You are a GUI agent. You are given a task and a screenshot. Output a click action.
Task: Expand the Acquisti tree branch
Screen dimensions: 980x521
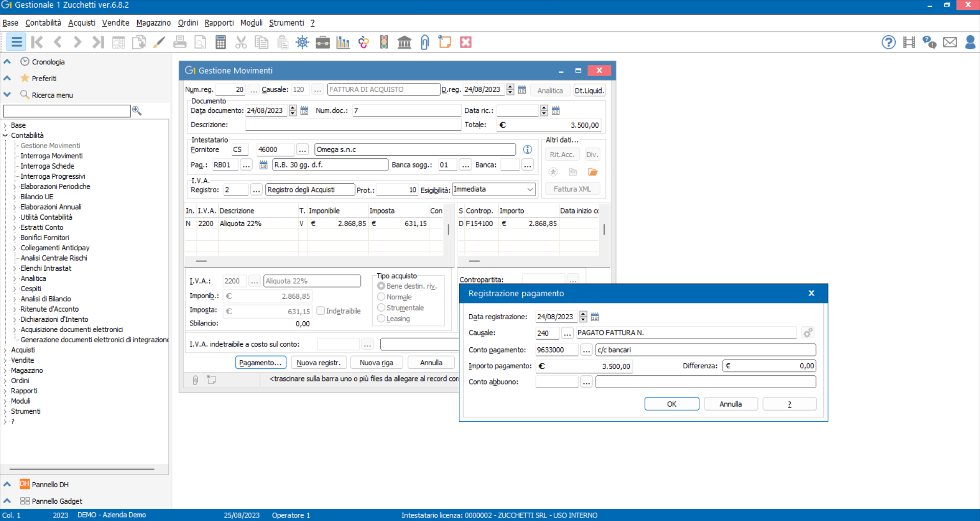coord(6,350)
